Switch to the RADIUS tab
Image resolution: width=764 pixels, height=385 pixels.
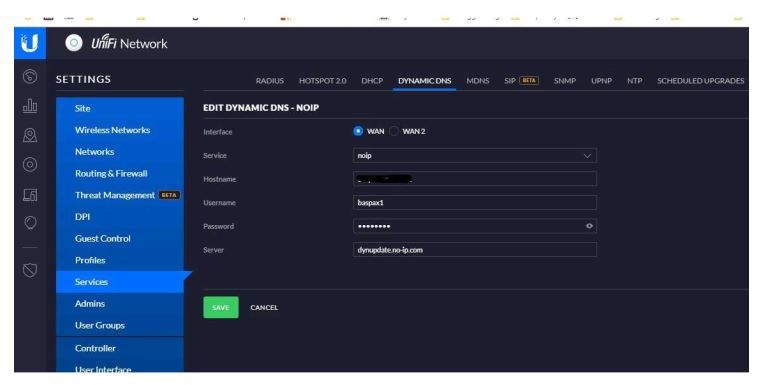(269, 81)
